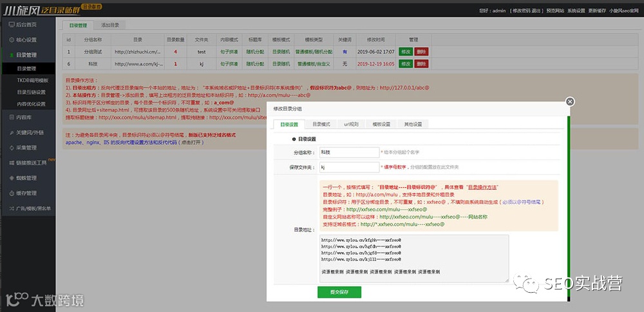The image size is (644, 312).
Task: Open the 小旋风seo官网 header link
Action: [624, 11]
